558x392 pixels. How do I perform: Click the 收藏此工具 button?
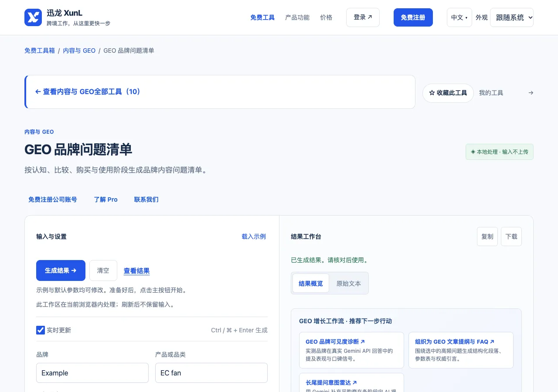(x=448, y=93)
